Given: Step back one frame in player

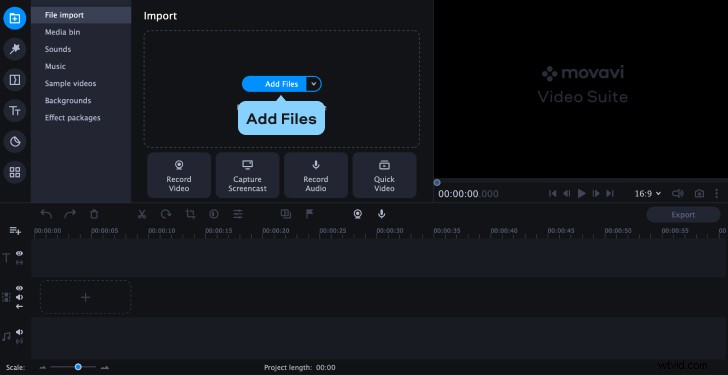Looking at the screenshot, I should coord(567,194).
